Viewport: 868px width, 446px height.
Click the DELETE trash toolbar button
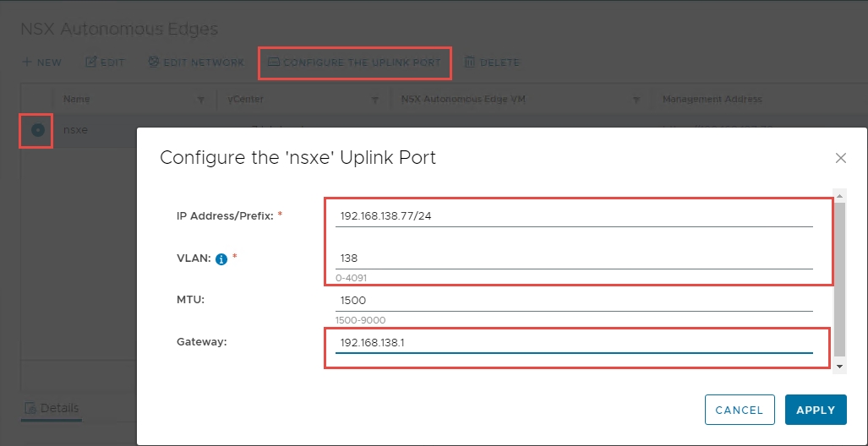click(492, 63)
